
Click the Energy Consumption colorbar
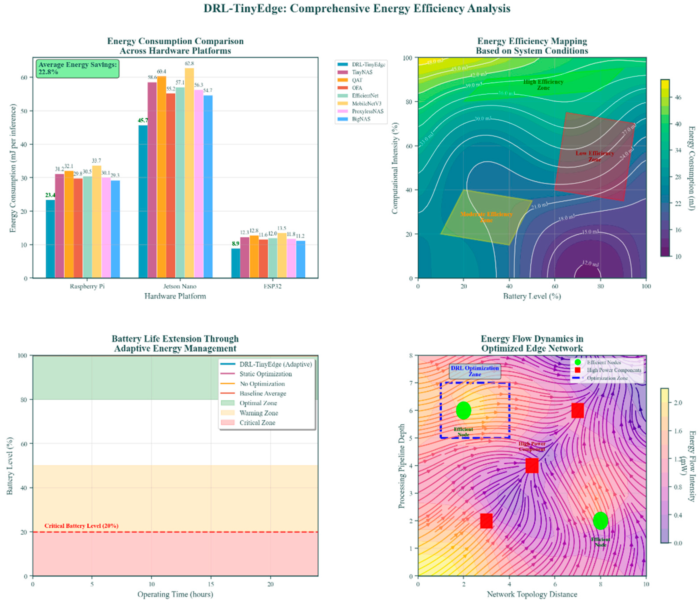[665, 168]
